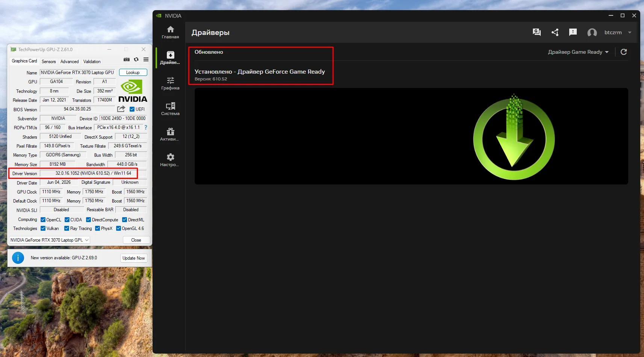The height and width of the screenshot is (357, 644).
Task: Click the Lookup button in GPU-Z
Action: point(133,73)
